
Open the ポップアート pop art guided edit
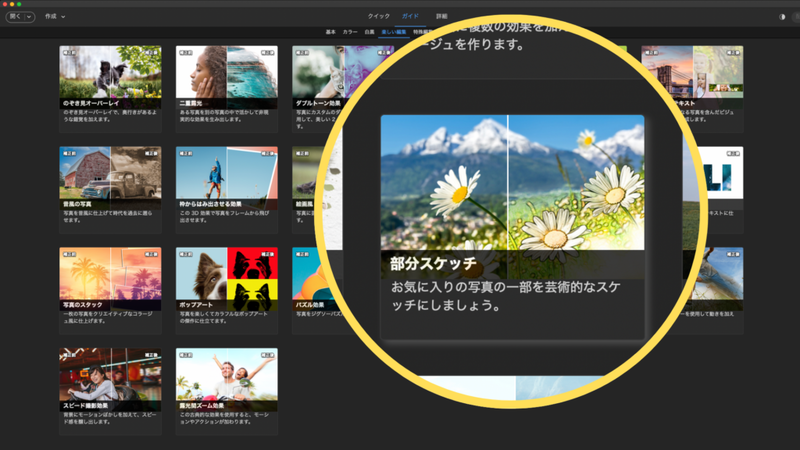tap(227, 291)
